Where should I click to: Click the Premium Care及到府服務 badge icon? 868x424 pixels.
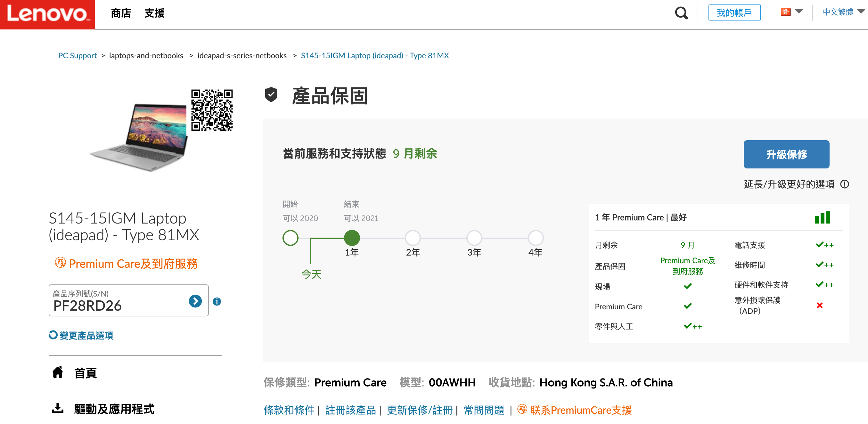(60, 263)
